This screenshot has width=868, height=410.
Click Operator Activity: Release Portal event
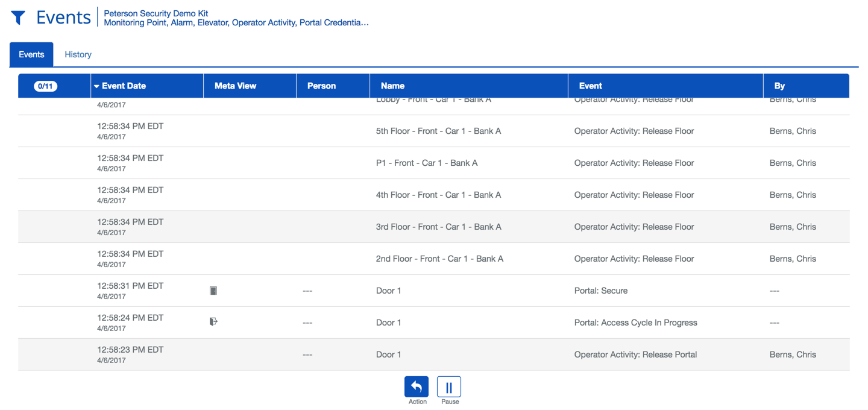click(x=636, y=355)
